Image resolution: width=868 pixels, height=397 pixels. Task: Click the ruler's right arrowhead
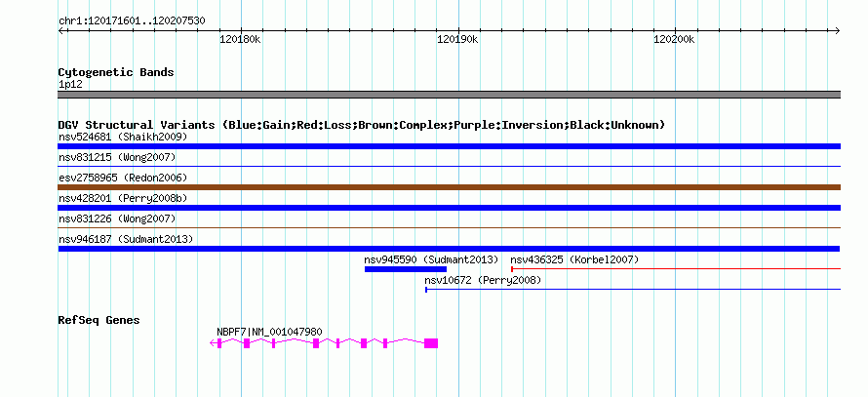pyautogui.click(x=838, y=30)
